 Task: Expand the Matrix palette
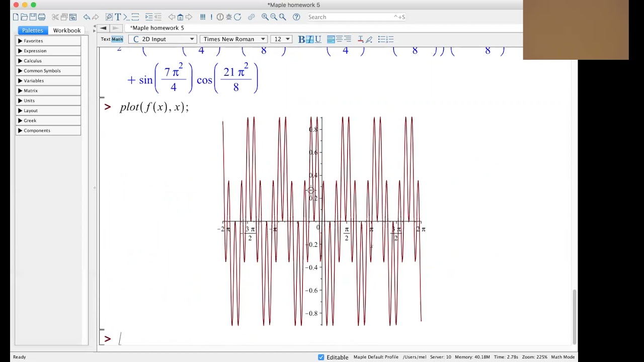tap(48, 90)
